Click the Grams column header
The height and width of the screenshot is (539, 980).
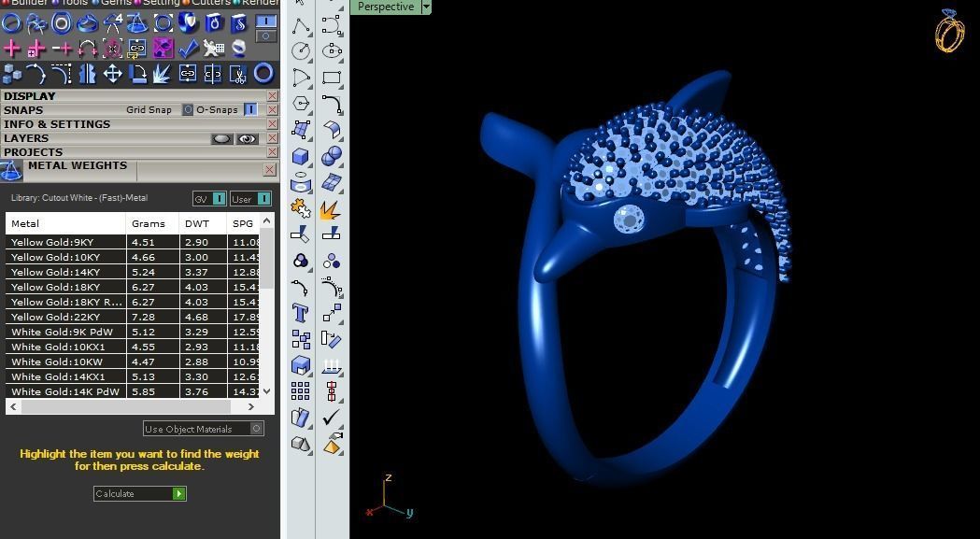click(152, 223)
